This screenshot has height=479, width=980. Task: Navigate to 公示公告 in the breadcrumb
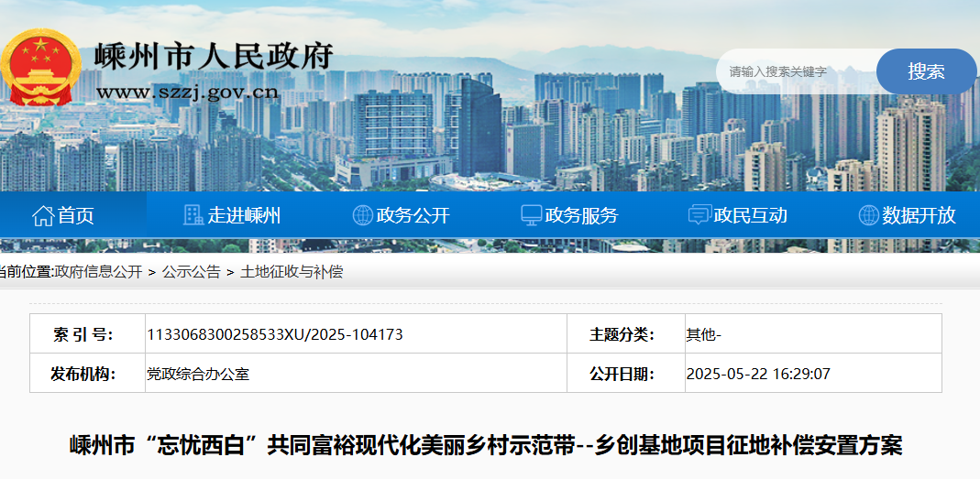click(191, 272)
